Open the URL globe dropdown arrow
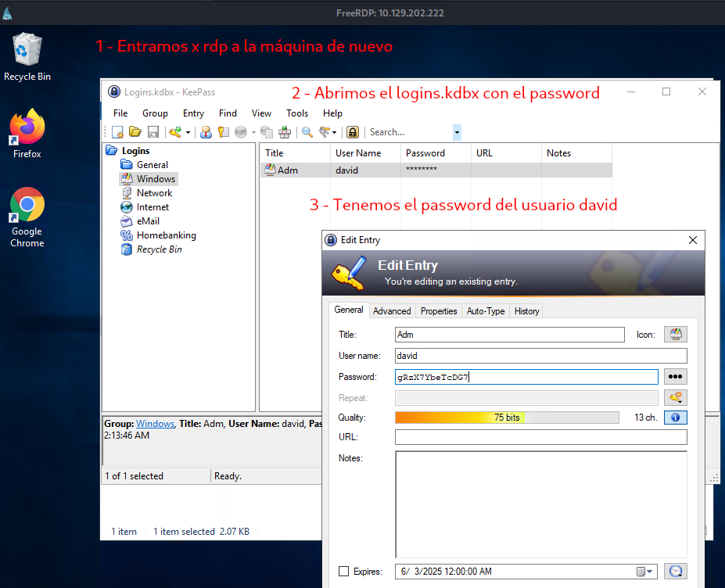The height and width of the screenshot is (588, 725). pos(253,133)
